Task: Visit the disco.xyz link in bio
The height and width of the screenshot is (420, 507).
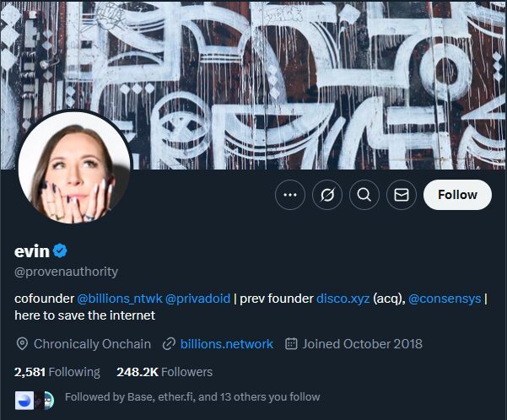Action: [x=342, y=299]
